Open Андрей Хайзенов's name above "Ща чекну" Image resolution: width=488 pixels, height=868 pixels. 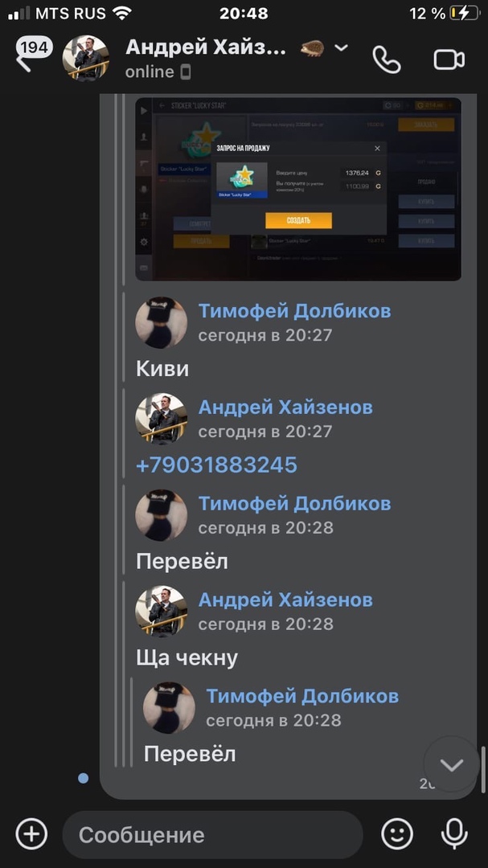285,600
